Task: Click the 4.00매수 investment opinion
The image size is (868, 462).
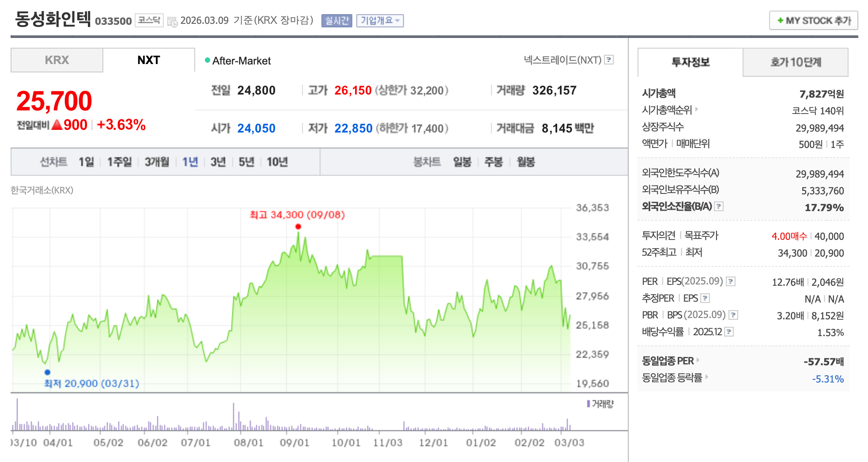Action: [789, 236]
